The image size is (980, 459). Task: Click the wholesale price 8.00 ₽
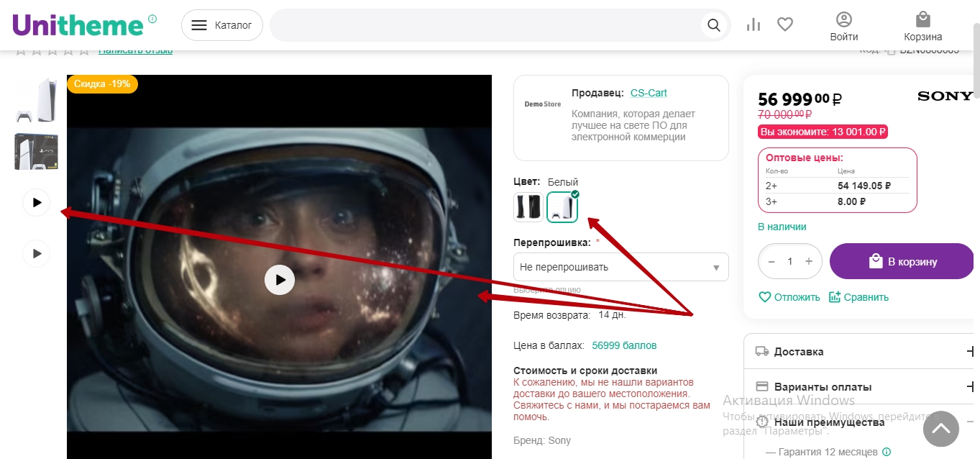coord(851,201)
